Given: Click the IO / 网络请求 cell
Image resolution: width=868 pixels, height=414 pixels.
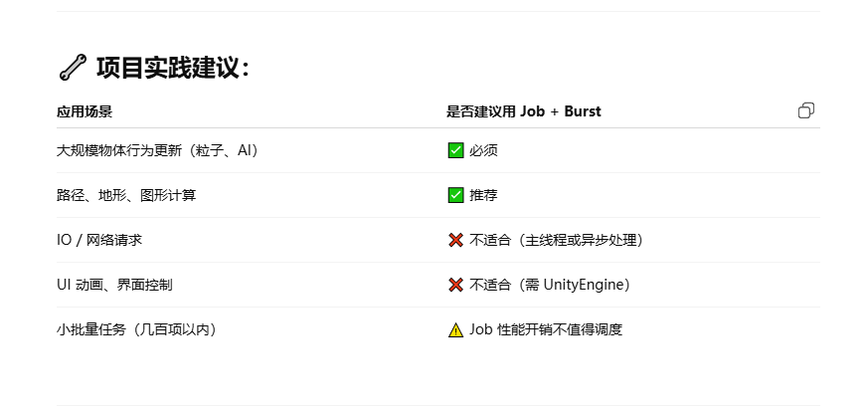Looking at the screenshot, I should (x=99, y=240).
